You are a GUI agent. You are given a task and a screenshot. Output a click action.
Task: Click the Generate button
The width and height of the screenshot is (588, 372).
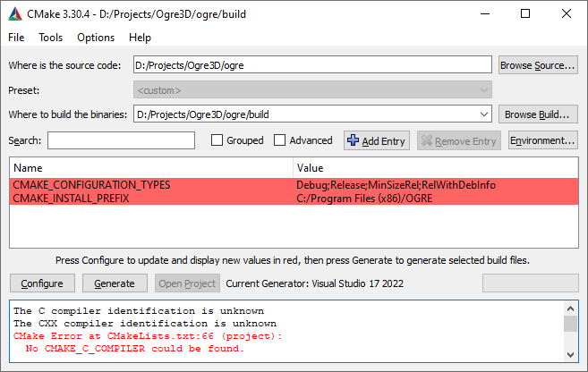[115, 283]
